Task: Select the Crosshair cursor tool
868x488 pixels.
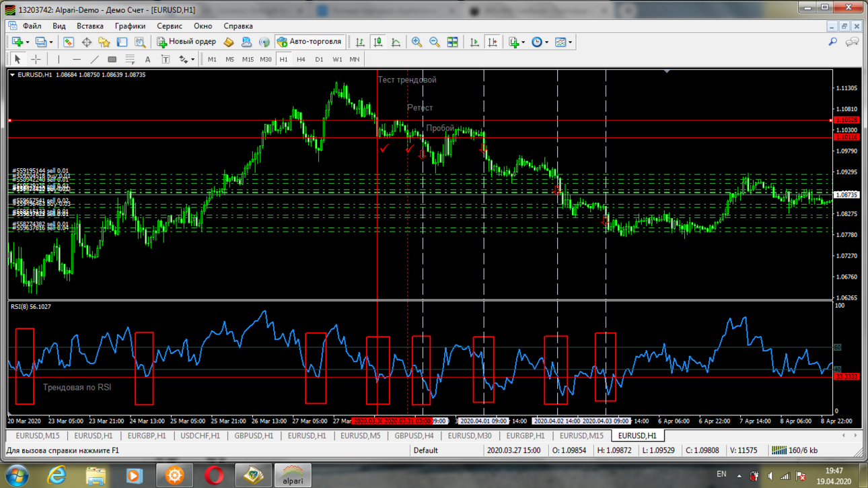Action: pos(36,59)
